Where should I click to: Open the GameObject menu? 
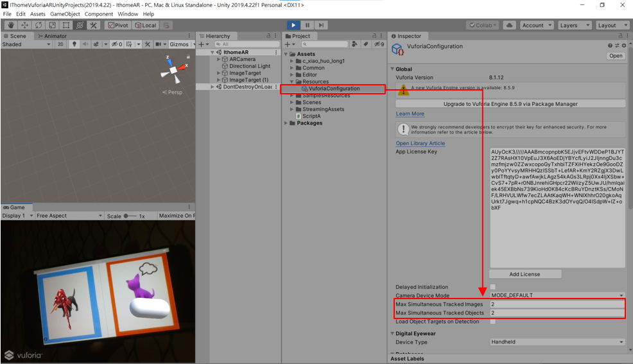click(65, 13)
